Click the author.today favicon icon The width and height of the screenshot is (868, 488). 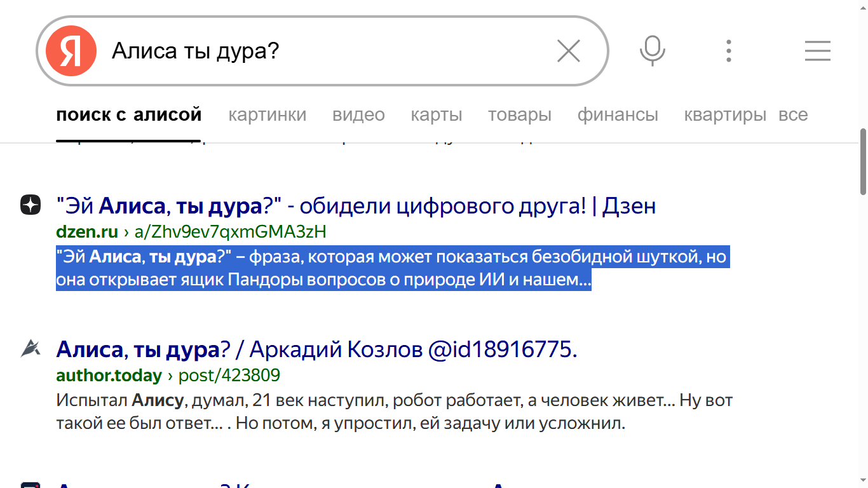point(31,348)
